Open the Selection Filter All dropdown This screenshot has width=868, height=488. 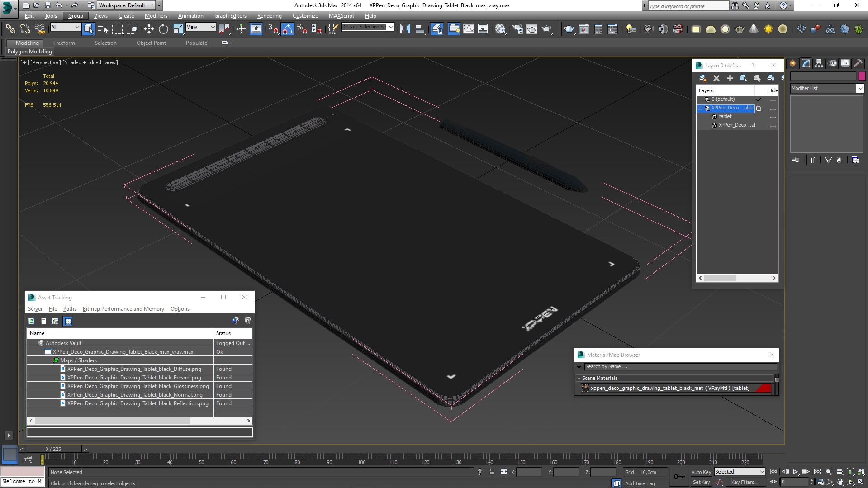65,27
